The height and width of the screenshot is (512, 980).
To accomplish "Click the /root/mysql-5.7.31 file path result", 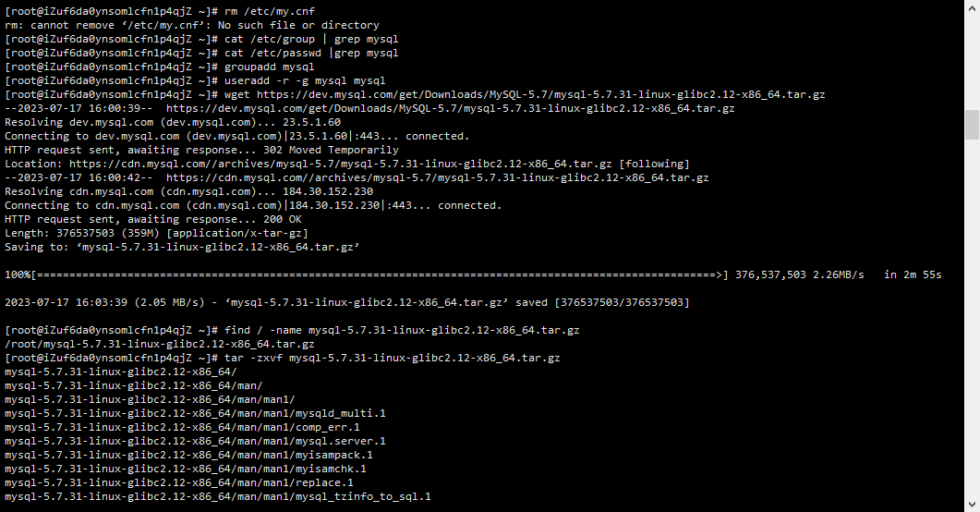I will click(160, 344).
